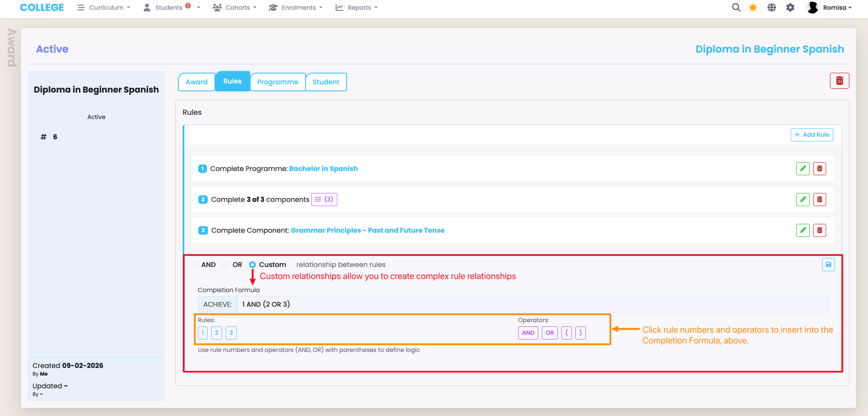Edit rule 1 with the pencil icon
Image resolution: width=868 pixels, height=416 pixels.
pyautogui.click(x=803, y=169)
